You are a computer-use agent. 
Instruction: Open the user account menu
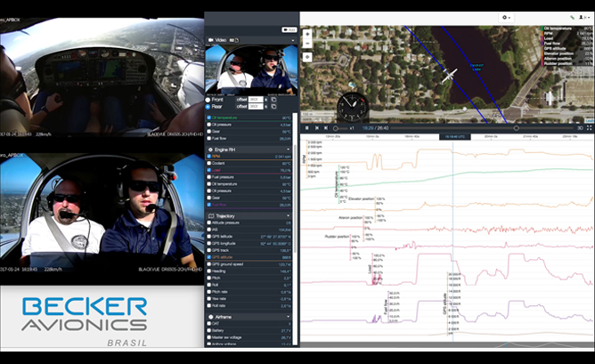[x=584, y=17]
